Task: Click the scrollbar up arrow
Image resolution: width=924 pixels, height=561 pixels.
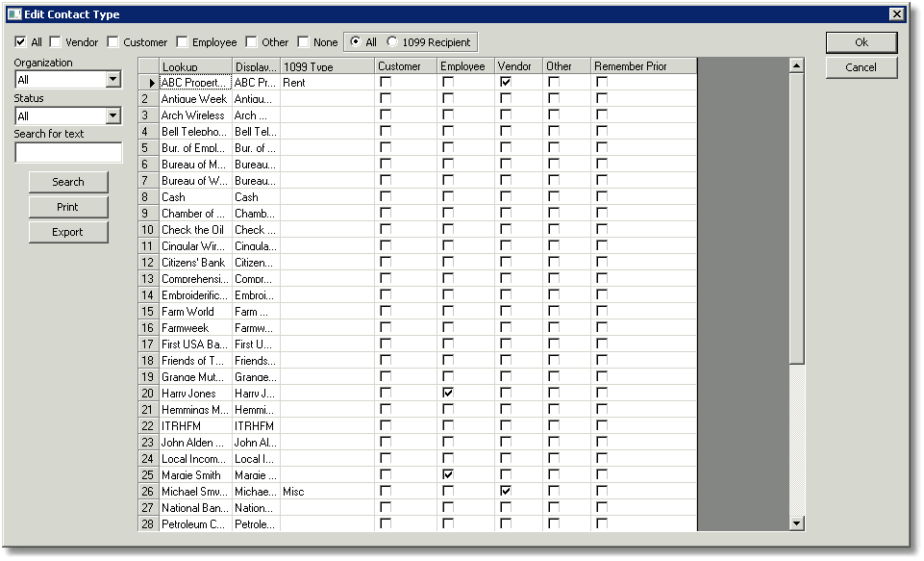Action: 797,65
